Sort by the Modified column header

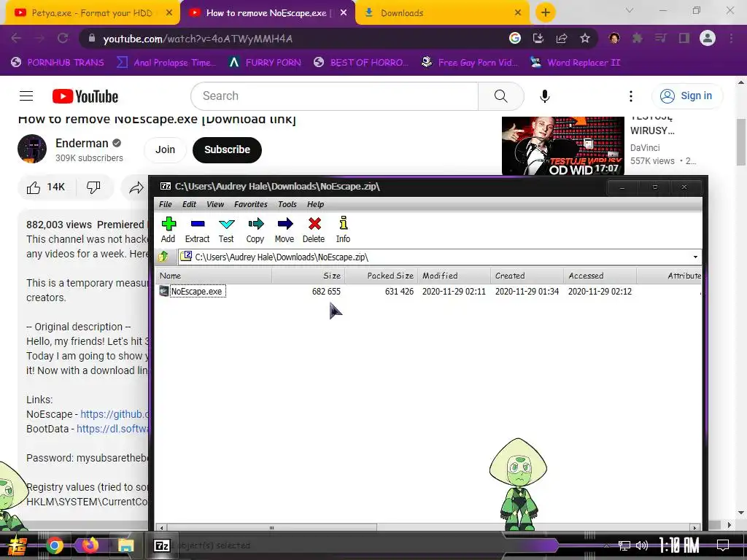click(454, 276)
